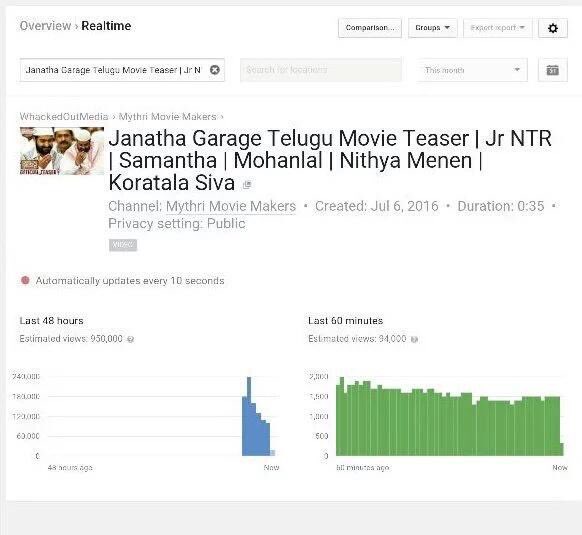Screen dimensions: 582x535
Task: Click help icon beside 950,000 estimated views
Action: click(x=130, y=339)
